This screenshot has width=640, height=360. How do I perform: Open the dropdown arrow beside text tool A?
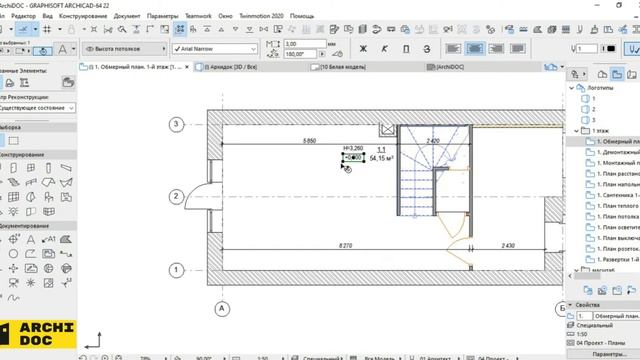tap(73, 49)
